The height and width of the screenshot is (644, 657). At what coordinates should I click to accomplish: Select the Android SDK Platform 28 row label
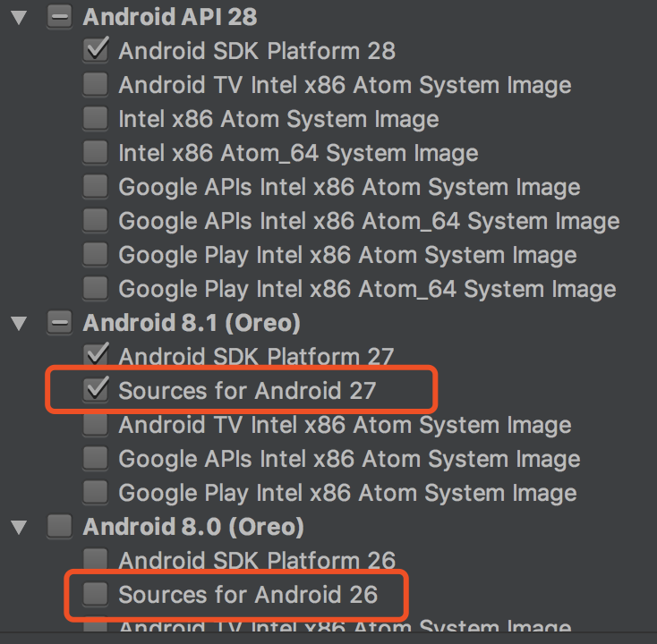coord(257,51)
